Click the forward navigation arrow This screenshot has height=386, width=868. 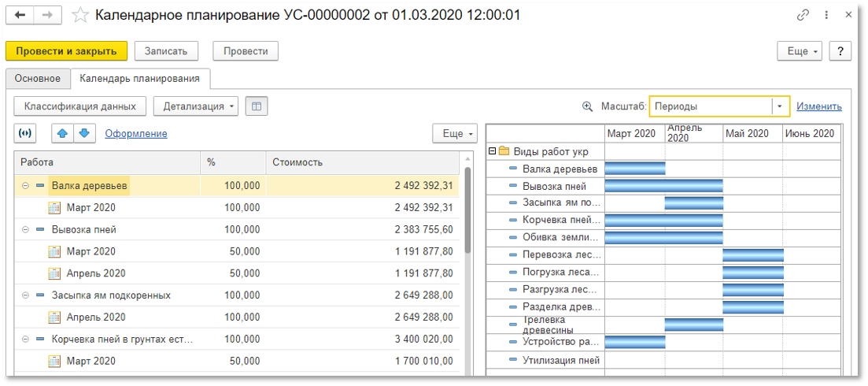tap(47, 15)
